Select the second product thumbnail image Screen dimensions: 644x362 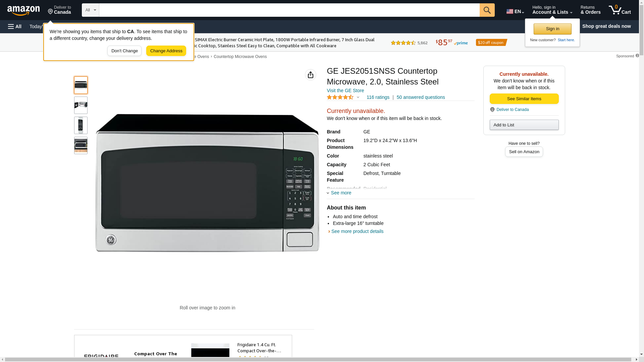point(81,105)
